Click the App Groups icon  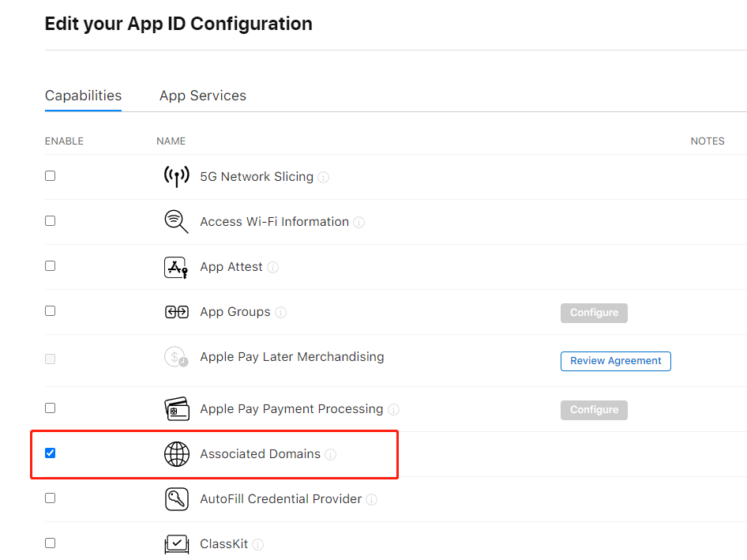click(176, 312)
